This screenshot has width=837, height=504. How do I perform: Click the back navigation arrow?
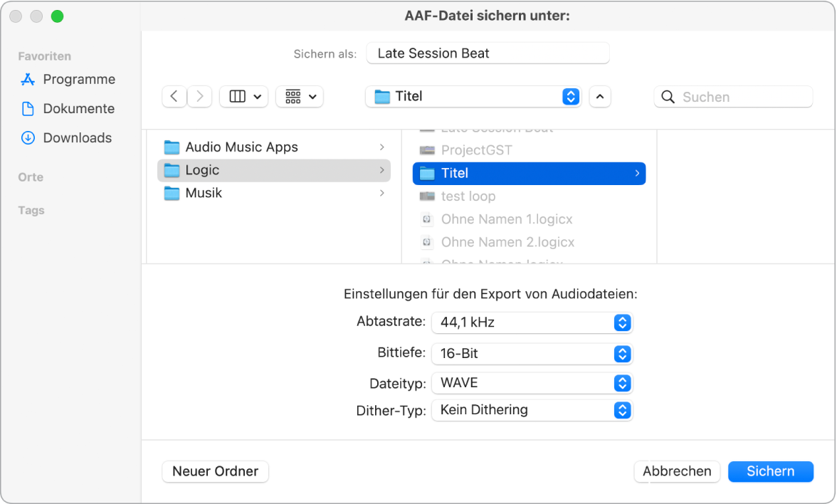click(x=174, y=96)
